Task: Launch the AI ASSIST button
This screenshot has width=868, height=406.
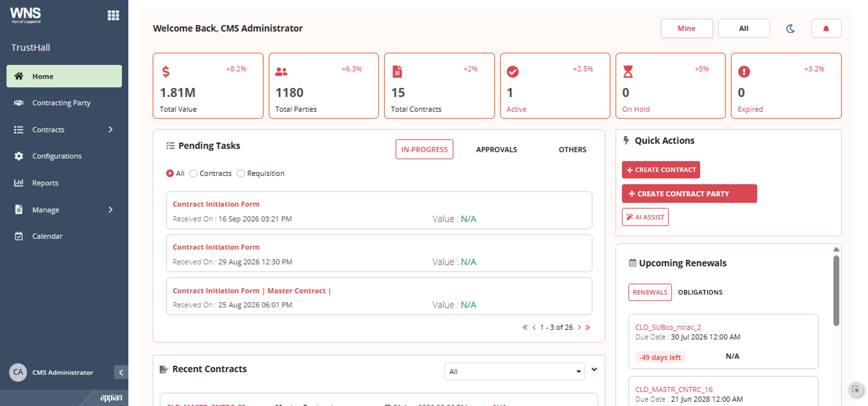Action: point(645,217)
